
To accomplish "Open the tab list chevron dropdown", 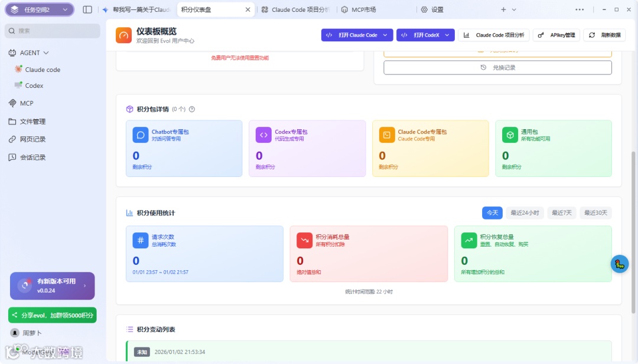I will click(x=514, y=9).
